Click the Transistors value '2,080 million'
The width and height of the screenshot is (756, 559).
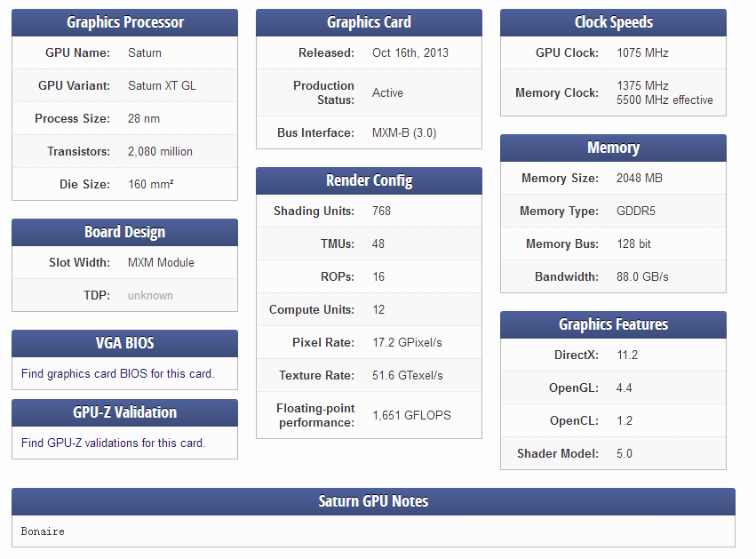[160, 151]
